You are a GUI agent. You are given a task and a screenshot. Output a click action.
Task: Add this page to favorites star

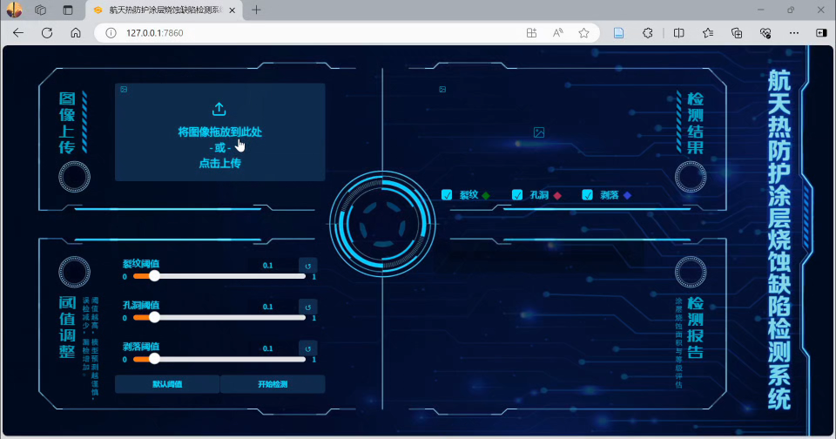584,33
